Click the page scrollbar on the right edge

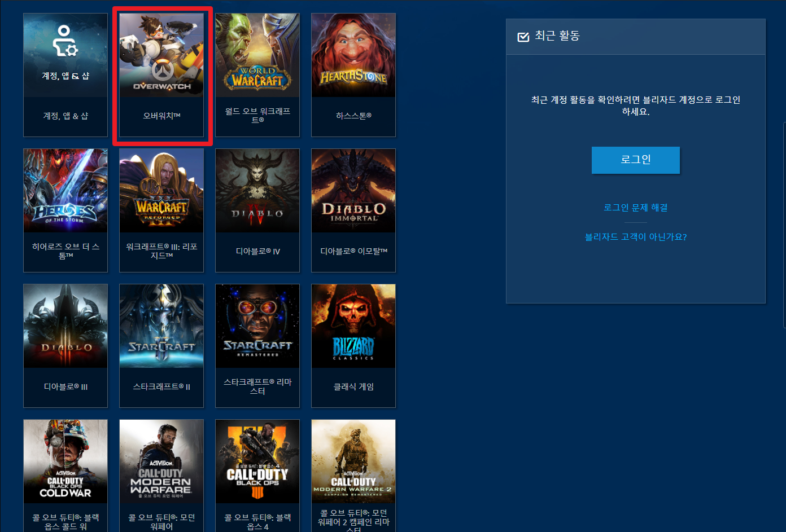tap(784, 225)
